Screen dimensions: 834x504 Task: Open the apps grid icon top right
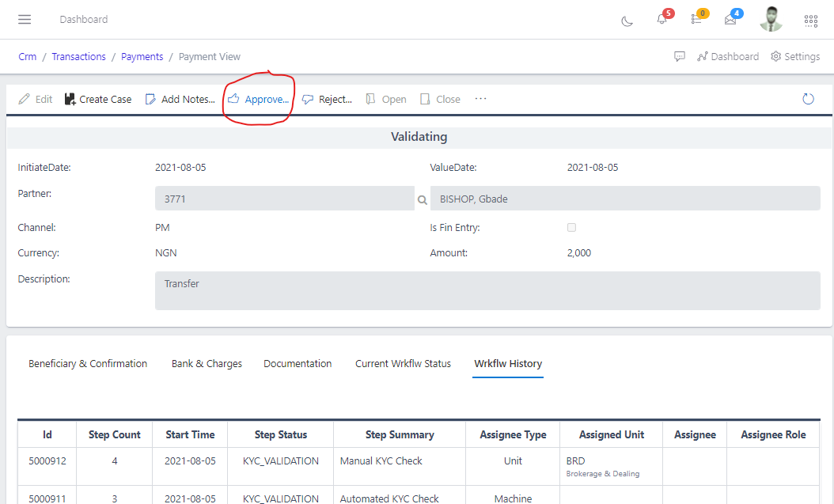810,21
